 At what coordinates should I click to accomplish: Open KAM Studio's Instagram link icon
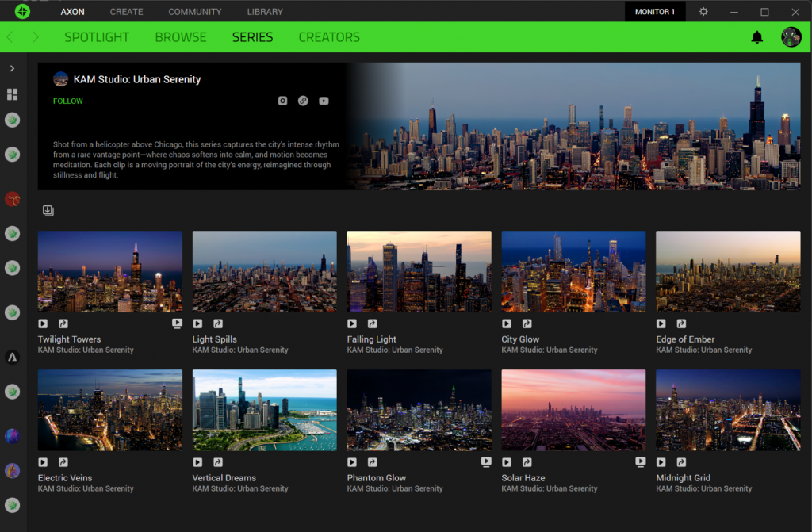pos(282,101)
